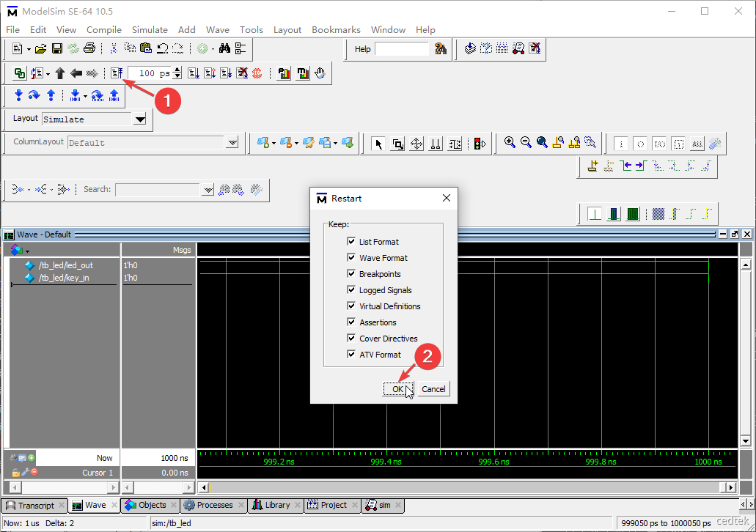Click the Save floppy disk icon
756x532 pixels.
pyautogui.click(x=57, y=48)
